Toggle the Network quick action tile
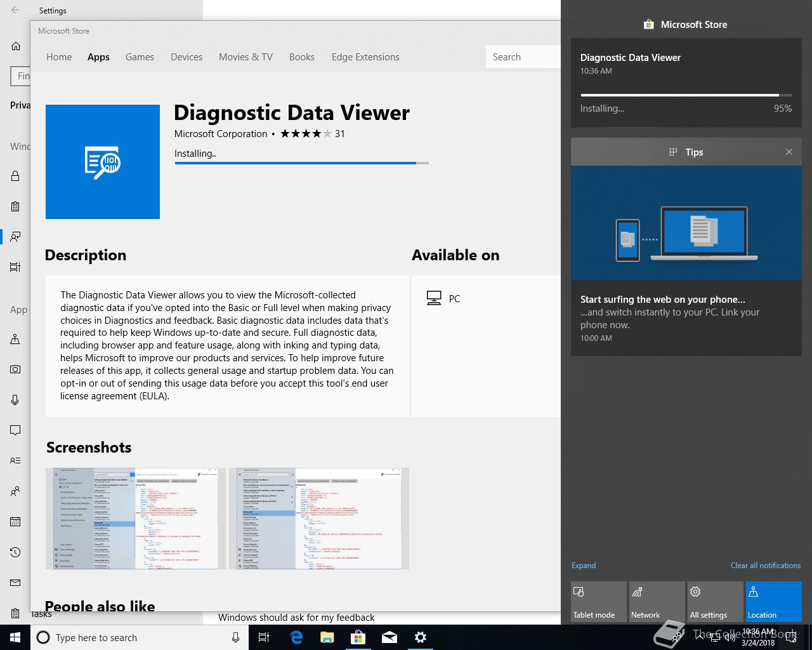The width and height of the screenshot is (812, 650). [x=657, y=602]
